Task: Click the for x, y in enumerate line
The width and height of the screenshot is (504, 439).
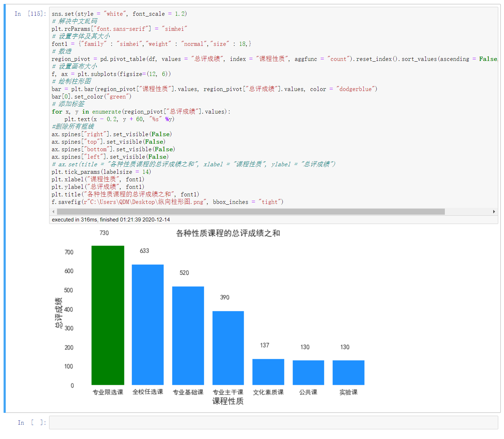Action: 141,112
